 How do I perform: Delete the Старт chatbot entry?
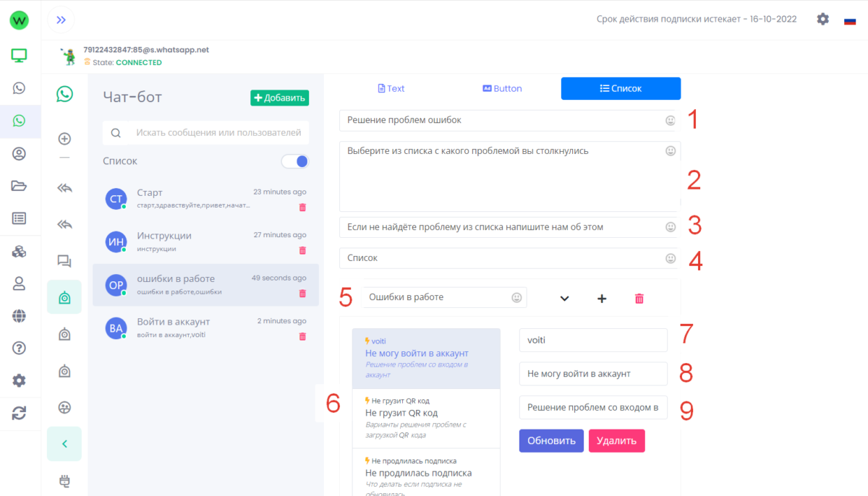click(x=302, y=208)
